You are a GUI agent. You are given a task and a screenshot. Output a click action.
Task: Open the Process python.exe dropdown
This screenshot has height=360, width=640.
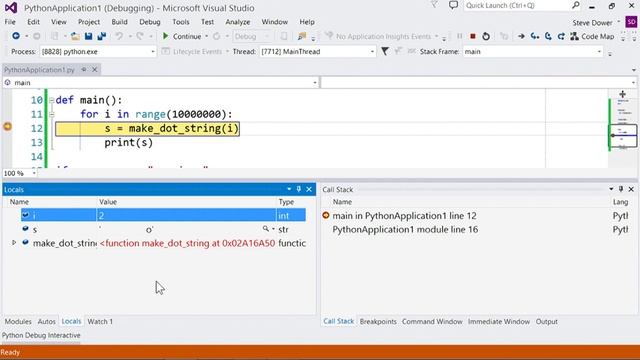(x=153, y=52)
